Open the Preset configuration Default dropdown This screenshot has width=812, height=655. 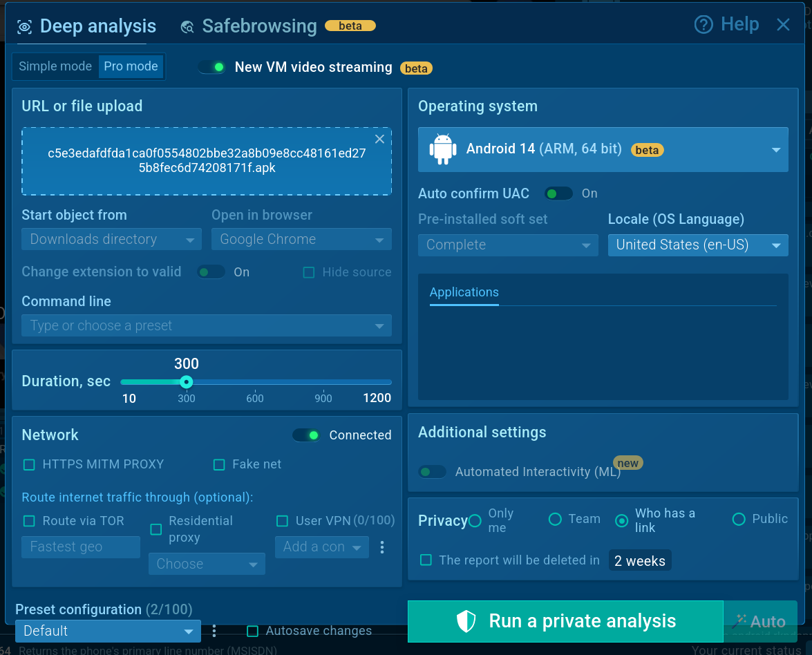108,631
